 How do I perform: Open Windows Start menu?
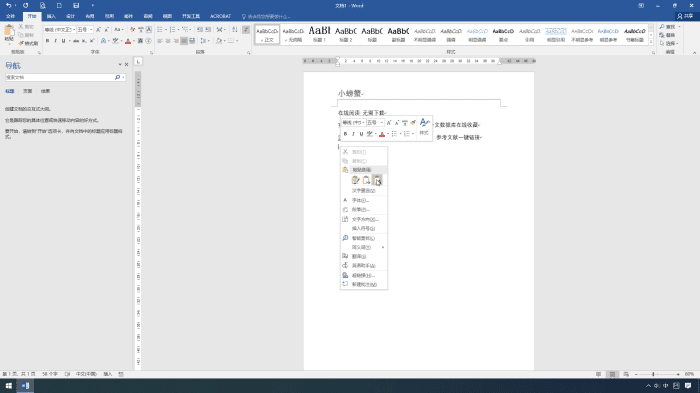pos(8,386)
